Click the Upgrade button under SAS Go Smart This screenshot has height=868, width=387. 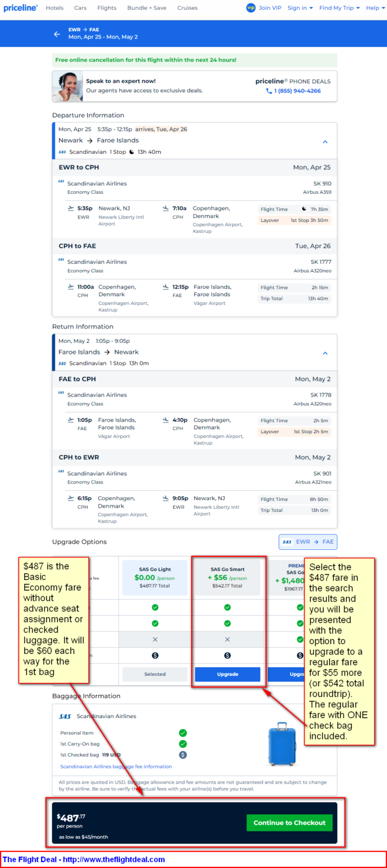228,674
